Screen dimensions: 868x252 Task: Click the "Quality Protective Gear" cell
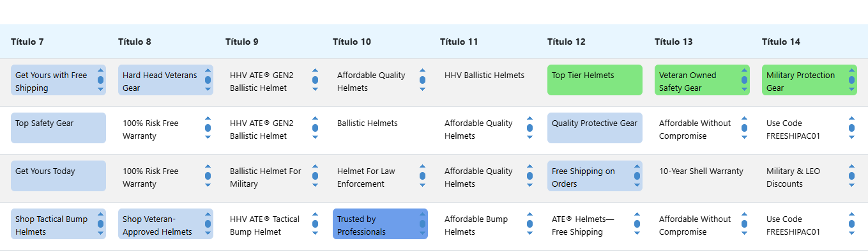coord(595,128)
